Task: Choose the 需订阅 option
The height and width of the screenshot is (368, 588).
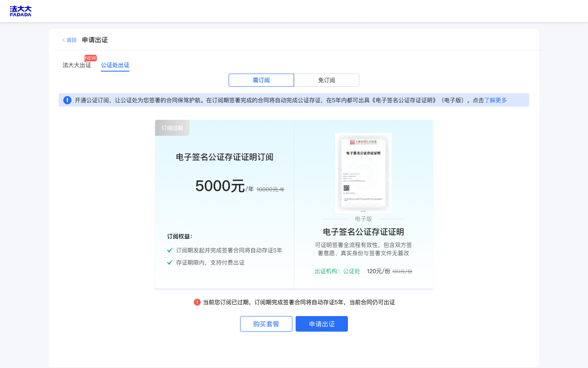Action: coord(261,80)
